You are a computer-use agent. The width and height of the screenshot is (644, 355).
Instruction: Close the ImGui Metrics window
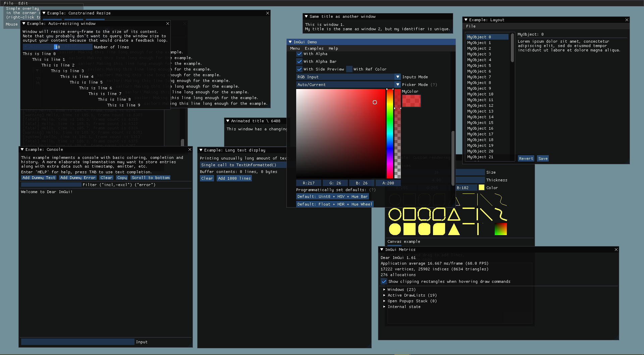click(616, 250)
